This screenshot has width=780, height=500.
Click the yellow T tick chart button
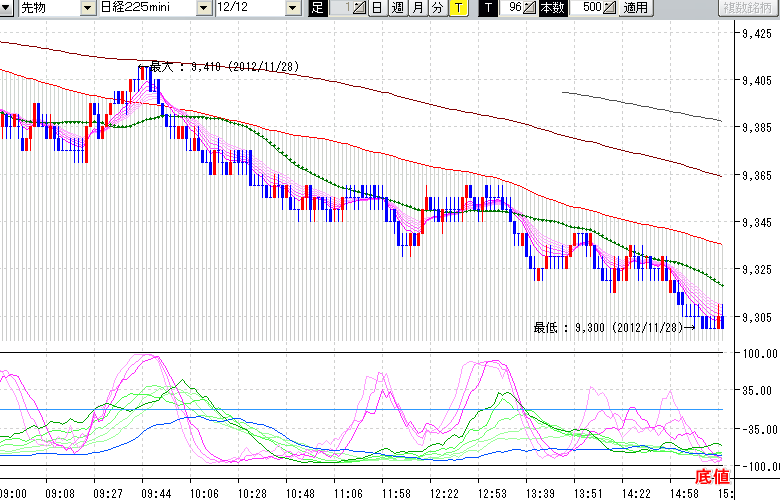point(457,8)
